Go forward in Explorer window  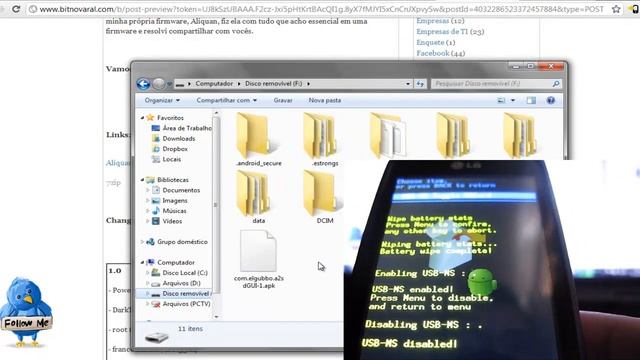(158, 84)
